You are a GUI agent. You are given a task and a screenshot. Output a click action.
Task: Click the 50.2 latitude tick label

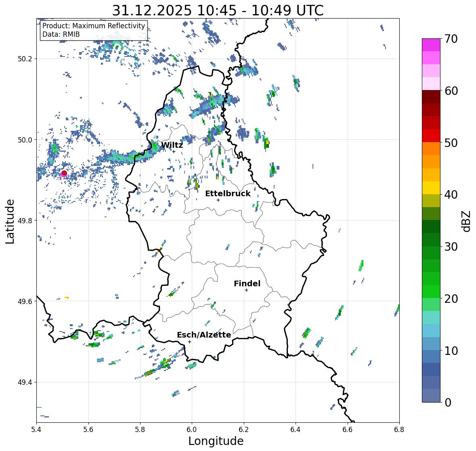click(25, 59)
